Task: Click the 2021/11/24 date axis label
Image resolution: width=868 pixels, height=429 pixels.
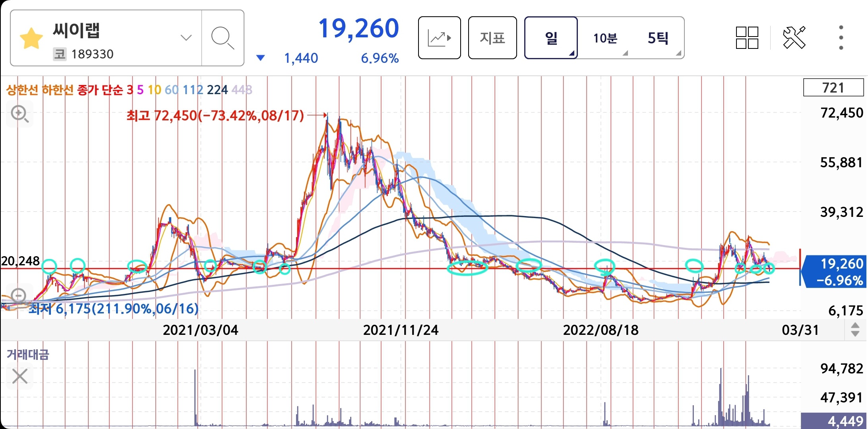Action: point(401,330)
